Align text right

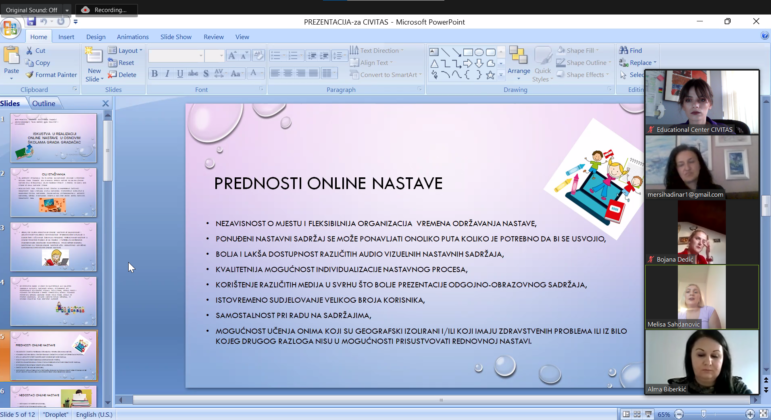coord(301,74)
